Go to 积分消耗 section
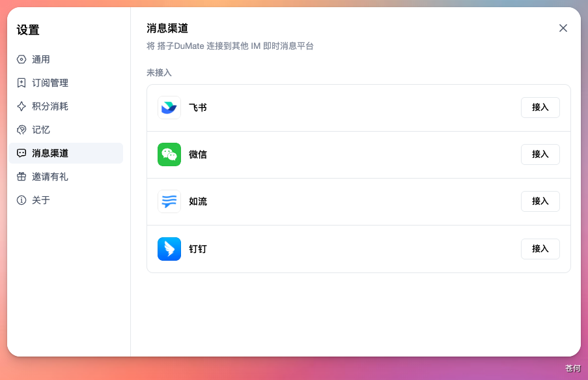 [x=66, y=106]
